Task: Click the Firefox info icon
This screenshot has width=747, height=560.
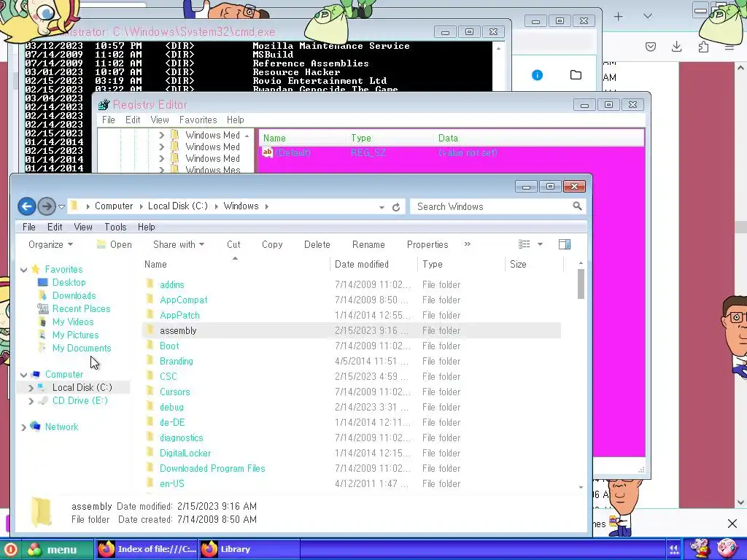Action: [537, 75]
